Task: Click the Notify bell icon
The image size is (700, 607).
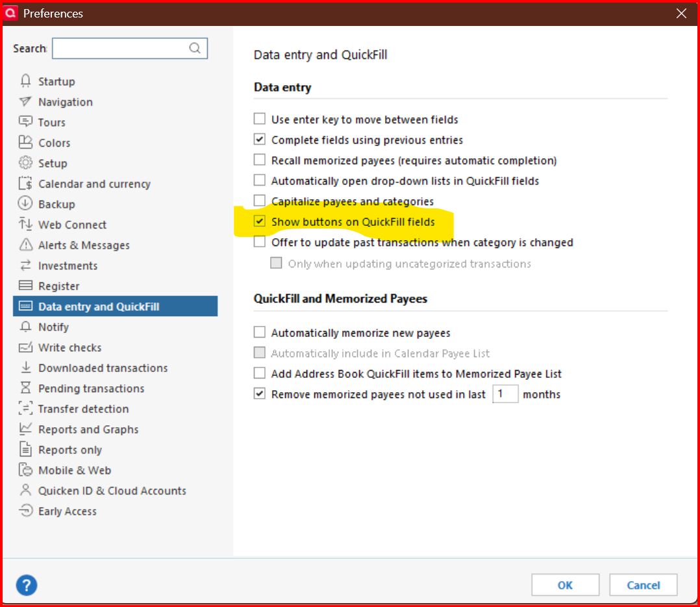Action: pyautogui.click(x=25, y=327)
